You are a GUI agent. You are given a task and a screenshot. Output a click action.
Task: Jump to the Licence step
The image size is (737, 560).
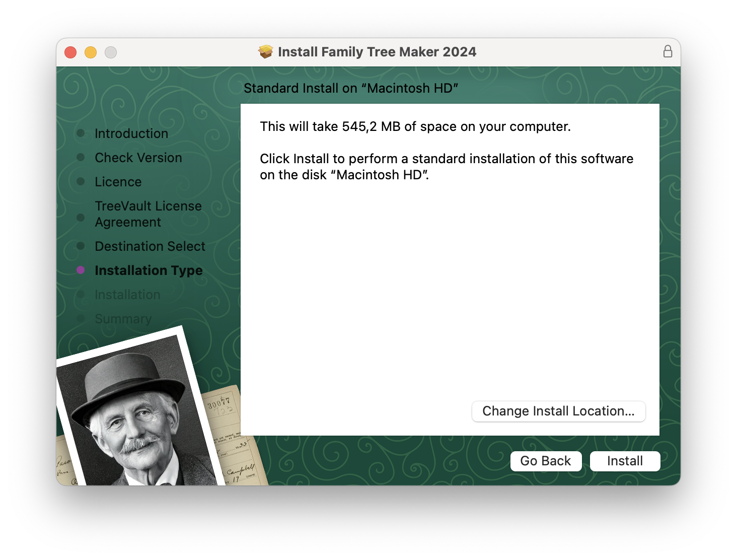[118, 182]
